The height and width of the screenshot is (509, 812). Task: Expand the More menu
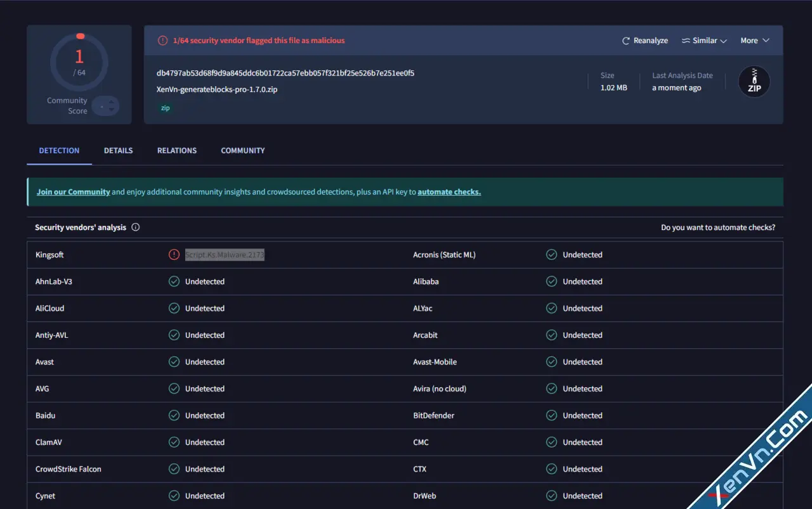755,41
